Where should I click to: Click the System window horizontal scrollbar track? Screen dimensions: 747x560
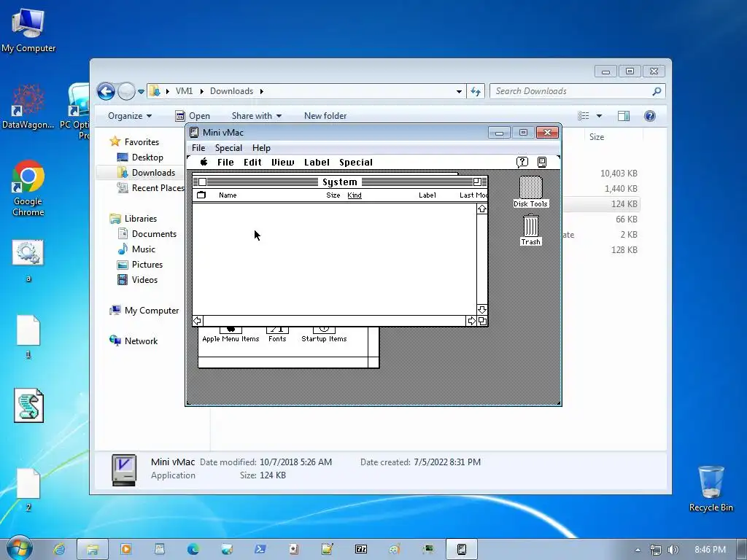pos(334,321)
